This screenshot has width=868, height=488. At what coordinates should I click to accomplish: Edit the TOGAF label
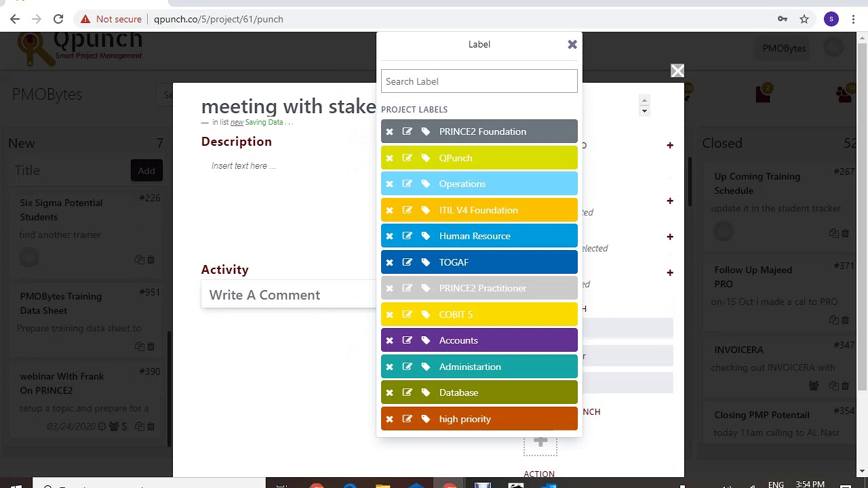point(407,262)
